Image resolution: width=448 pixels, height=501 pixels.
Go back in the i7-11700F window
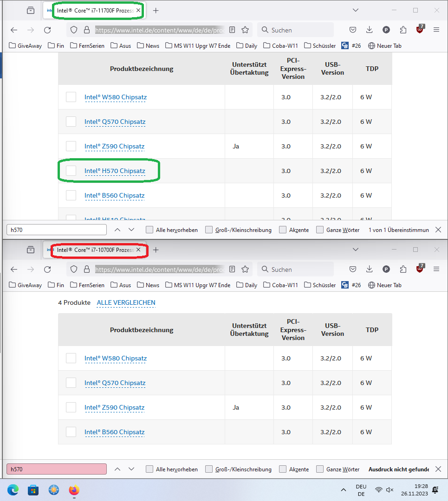(x=14, y=30)
